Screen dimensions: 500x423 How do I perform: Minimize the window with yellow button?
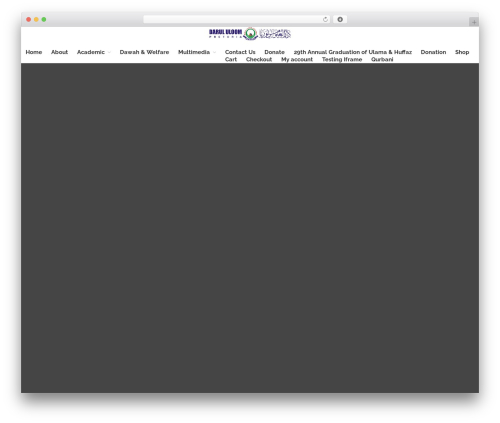[x=36, y=19]
